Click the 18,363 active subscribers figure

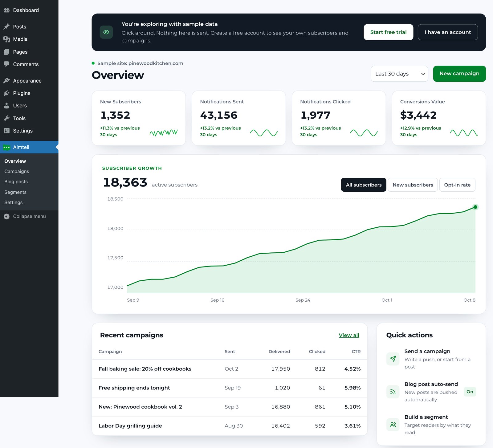click(125, 182)
